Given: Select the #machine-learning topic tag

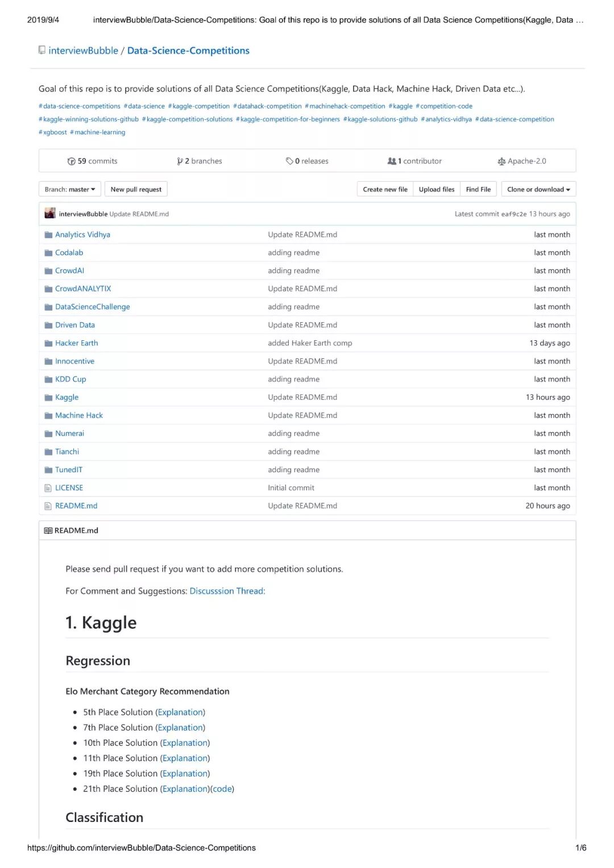Looking at the screenshot, I should coord(98,132).
